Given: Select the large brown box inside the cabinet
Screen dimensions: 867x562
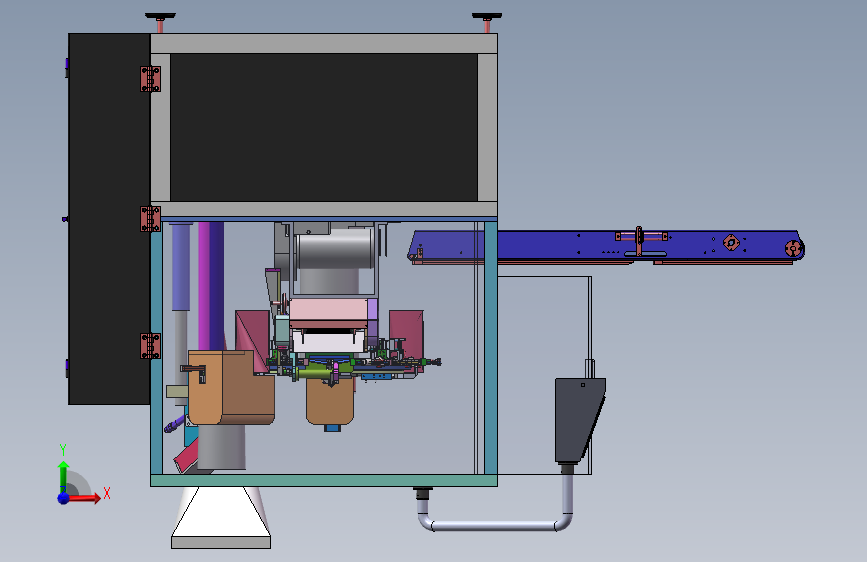Looking at the screenshot, I should coord(231,387).
